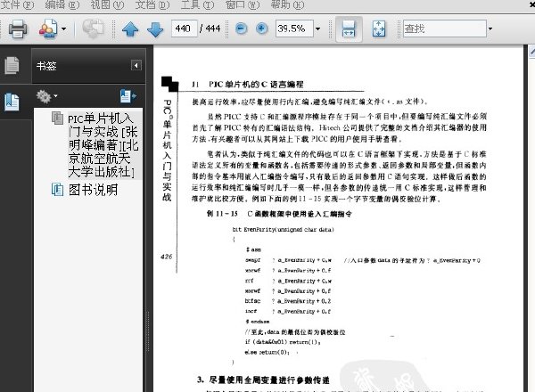Click the zoom percentage field showing 39.5%
The width and height of the screenshot is (535, 392).
pos(294,29)
